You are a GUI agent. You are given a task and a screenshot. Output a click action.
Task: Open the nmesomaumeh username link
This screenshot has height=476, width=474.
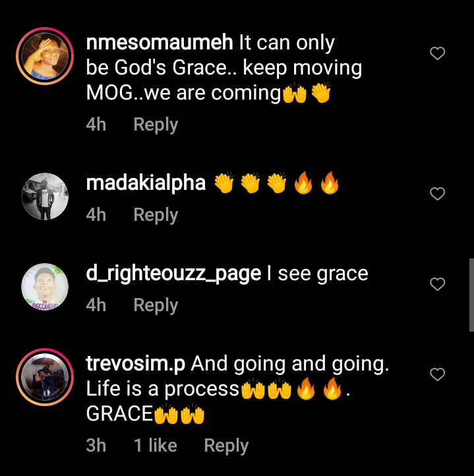click(160, 42)
